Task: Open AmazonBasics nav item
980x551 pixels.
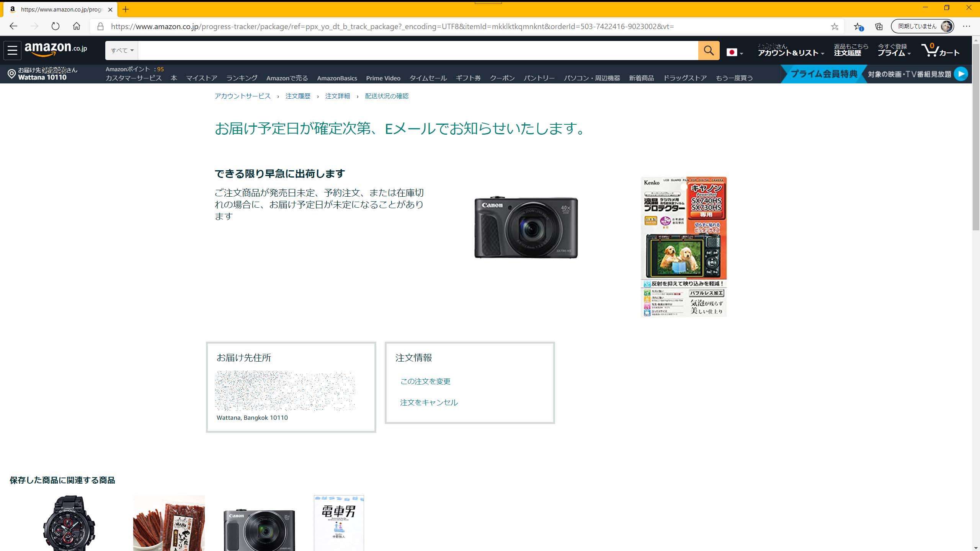Action: 337,78
